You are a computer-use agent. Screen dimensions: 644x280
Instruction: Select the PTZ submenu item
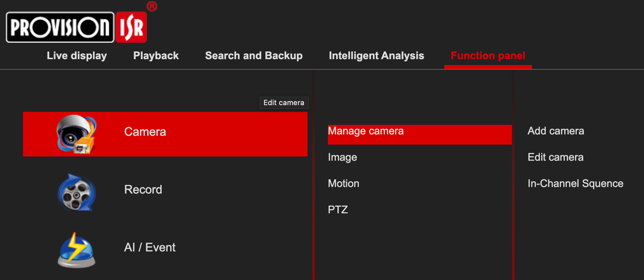point(338,210)
